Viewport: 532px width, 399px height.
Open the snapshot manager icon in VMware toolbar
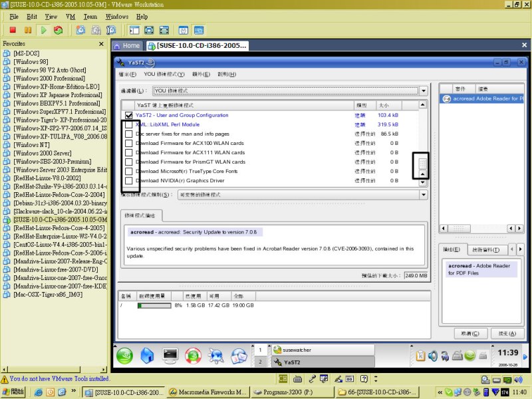[x=111, y=30]
